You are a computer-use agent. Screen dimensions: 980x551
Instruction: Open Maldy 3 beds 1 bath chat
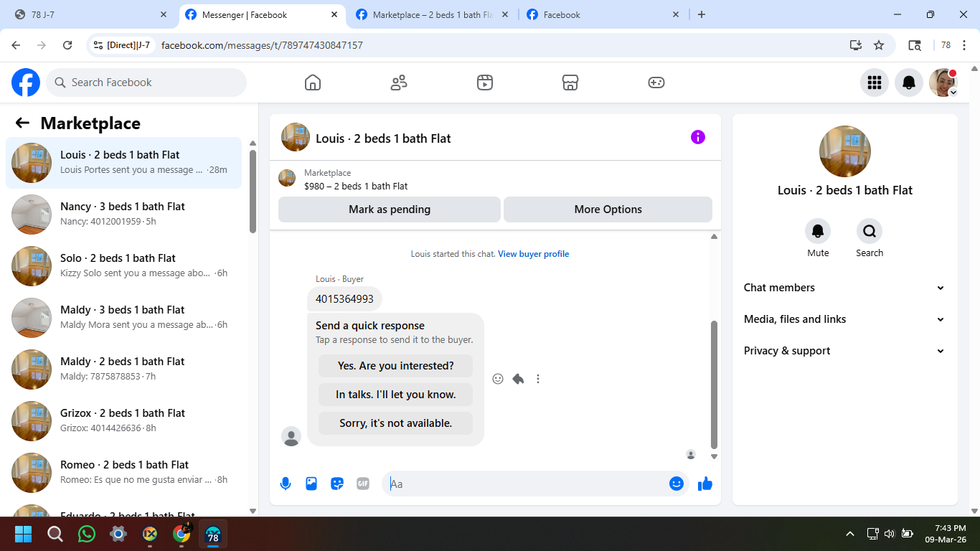(x=124, y=318)
